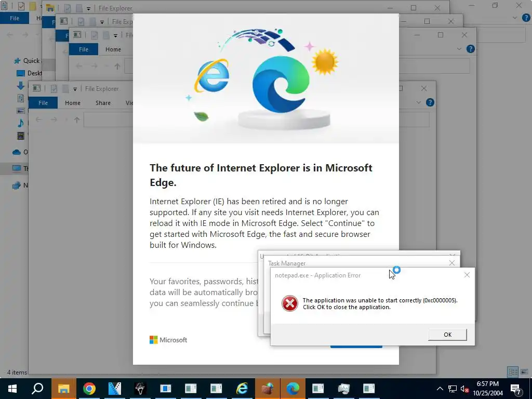Open the taskbar clock showing 6:57 PM
The image size is (532, 399).
point(488,389)
